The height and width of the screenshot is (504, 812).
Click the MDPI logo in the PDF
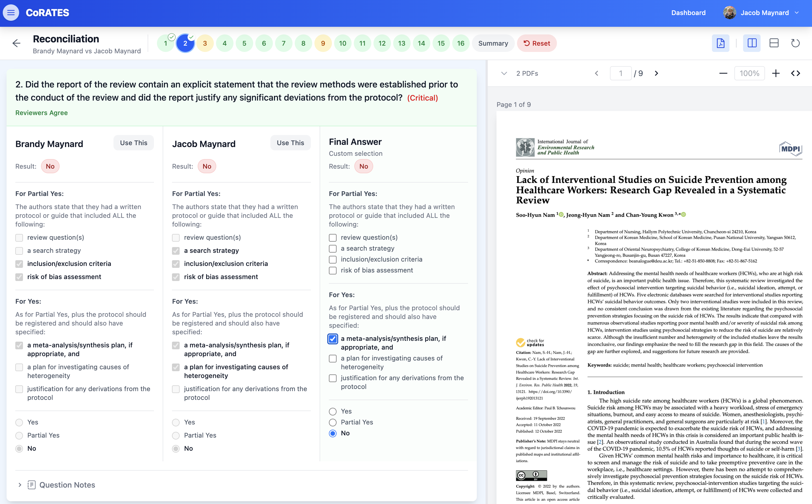(x=791, y=149)
